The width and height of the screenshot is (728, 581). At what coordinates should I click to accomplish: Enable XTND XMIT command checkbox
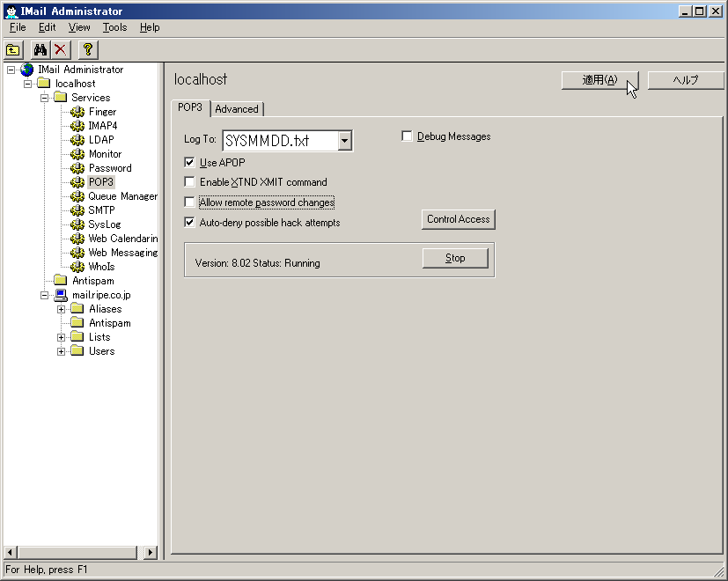(x=189, y=181)
